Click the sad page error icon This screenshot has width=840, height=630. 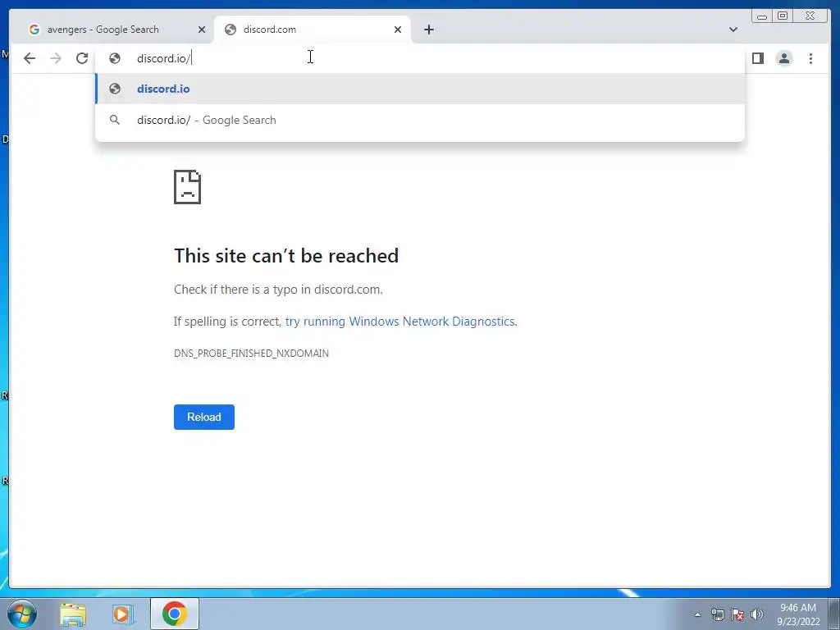tap(188, 187)
